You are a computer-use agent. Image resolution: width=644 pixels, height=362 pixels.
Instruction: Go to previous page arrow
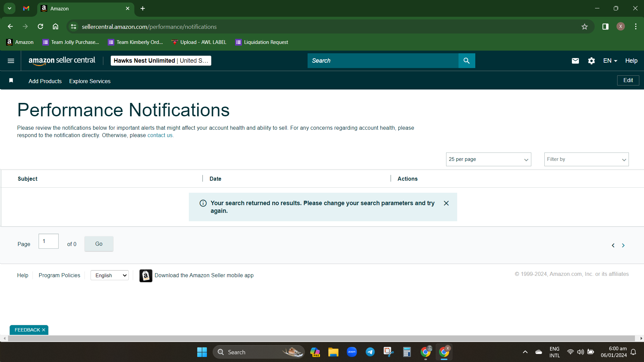(613, 245)
